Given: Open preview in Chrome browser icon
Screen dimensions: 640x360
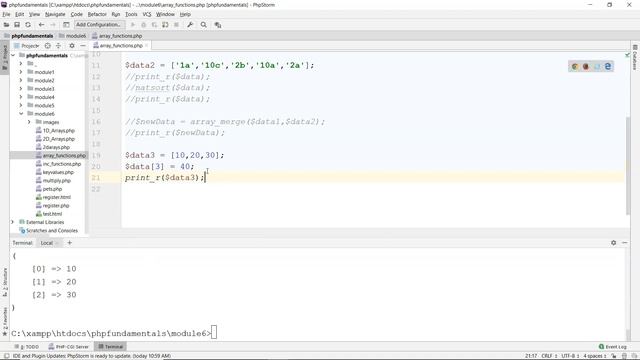Looking at the screenshot, I should point(575,66).
